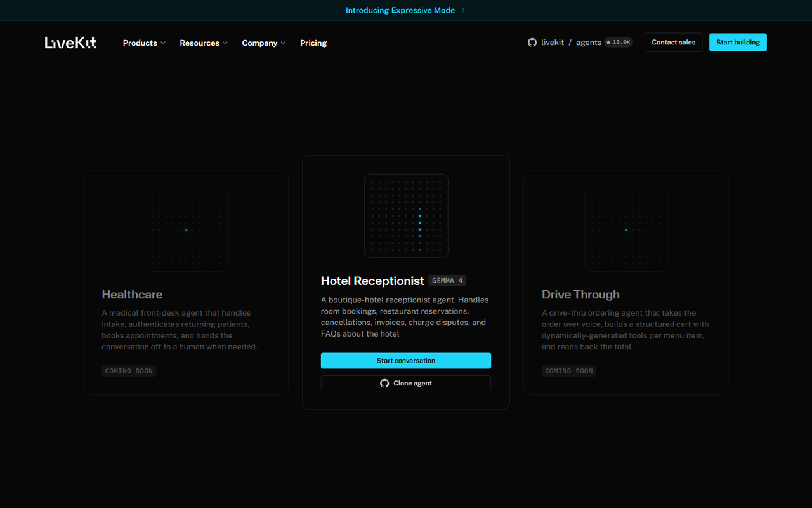812x508 pixels.
Task: Click the Contact sales button
Action: click(674, 43)
